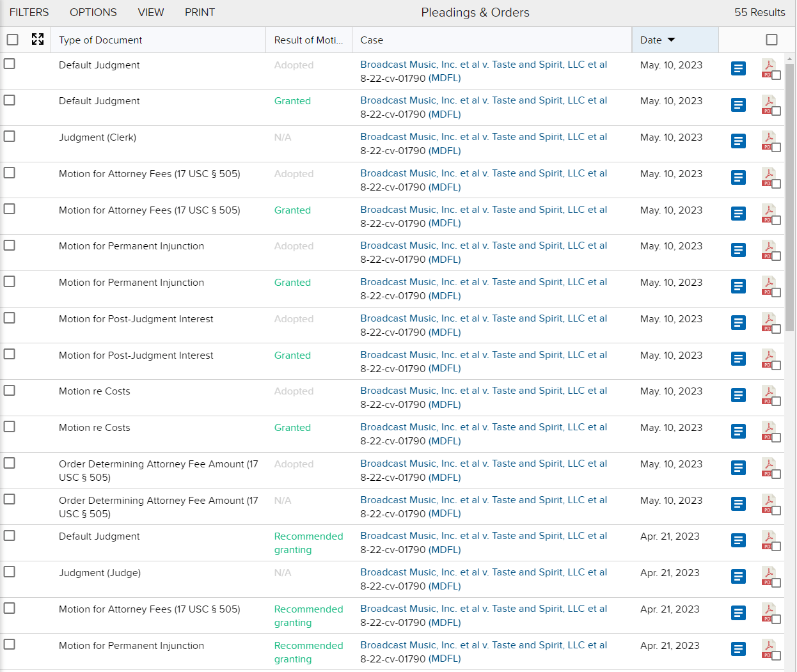Viewport: 797px width, 672px height.
Task: Open PDF icon for first Default Judgment row
Action: 768,67
